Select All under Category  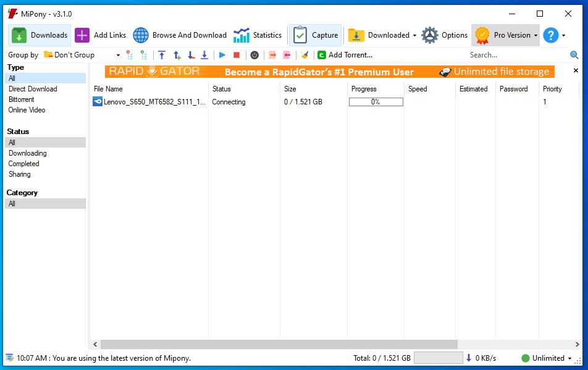[45, 204]
